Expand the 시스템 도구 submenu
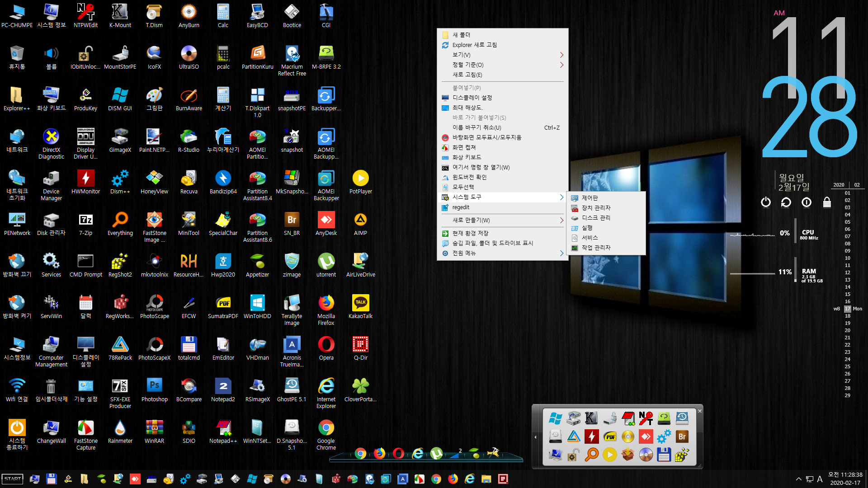The width and height of the screenshot is (868, 488). click(502, 197)
